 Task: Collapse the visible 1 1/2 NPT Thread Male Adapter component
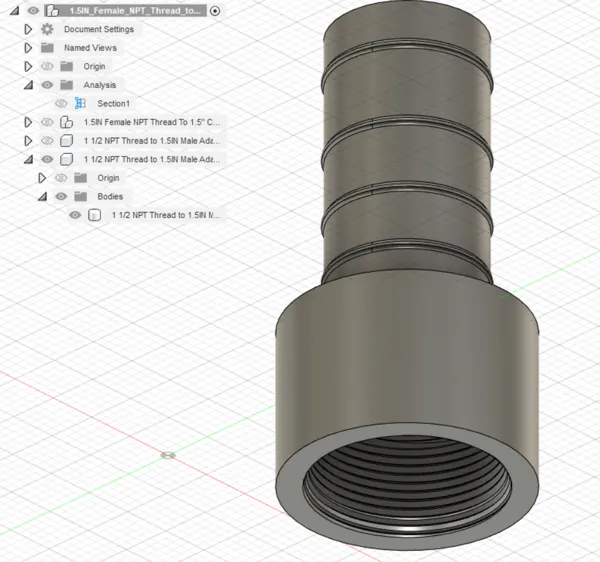pos(28,159)
